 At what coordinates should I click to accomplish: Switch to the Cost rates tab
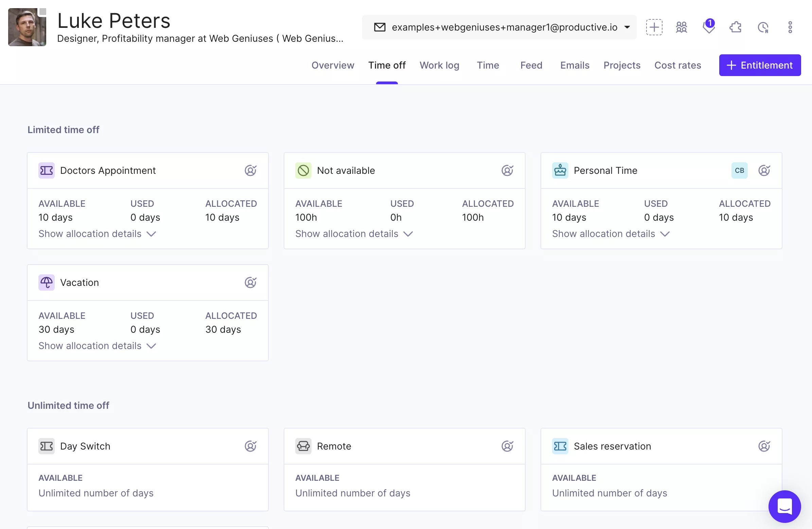[677, 65]
